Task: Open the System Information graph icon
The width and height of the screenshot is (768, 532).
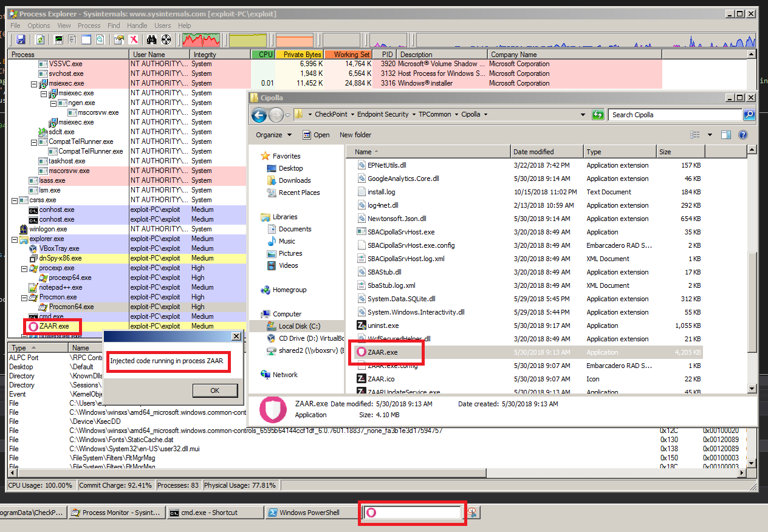Action: 59,39
